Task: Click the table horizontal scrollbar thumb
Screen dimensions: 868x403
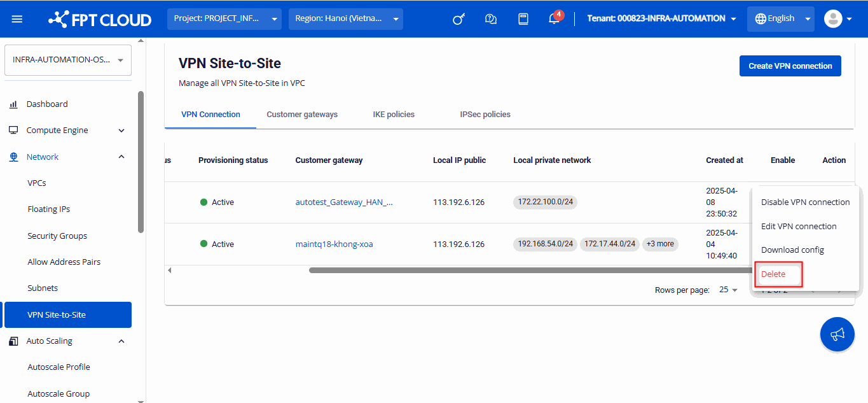Action: click(x=531, y=271)
